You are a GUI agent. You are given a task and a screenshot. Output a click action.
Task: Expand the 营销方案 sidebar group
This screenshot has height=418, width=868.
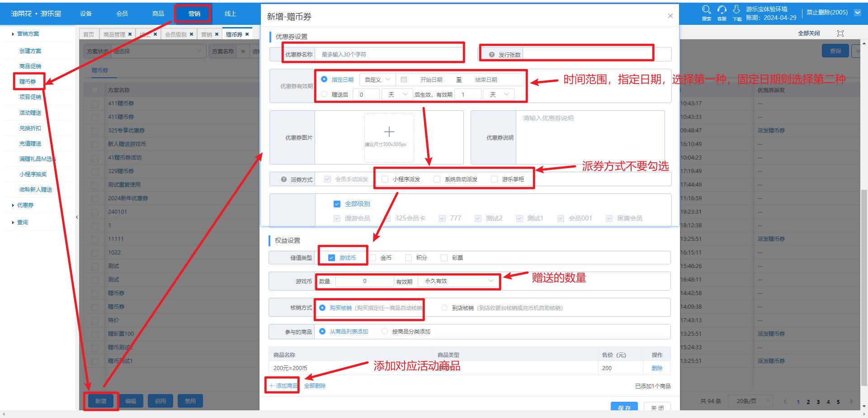tap(27, 34)
